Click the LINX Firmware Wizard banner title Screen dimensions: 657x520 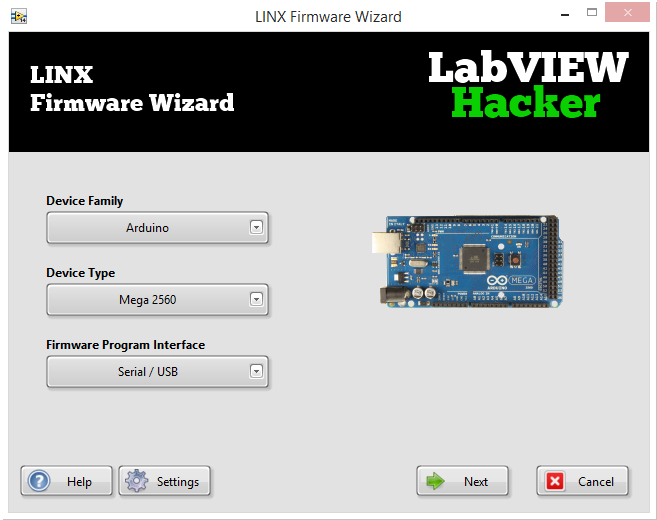132,89
